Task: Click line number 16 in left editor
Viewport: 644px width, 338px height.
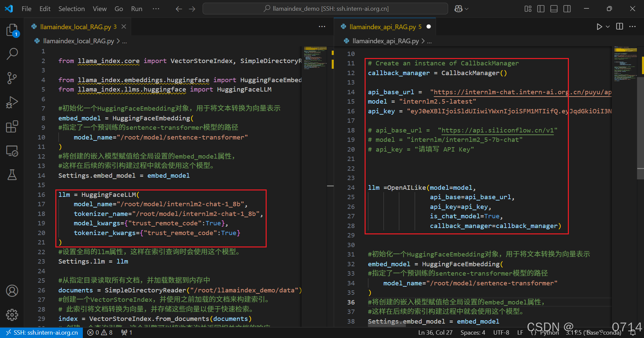Action: (41, 194)
